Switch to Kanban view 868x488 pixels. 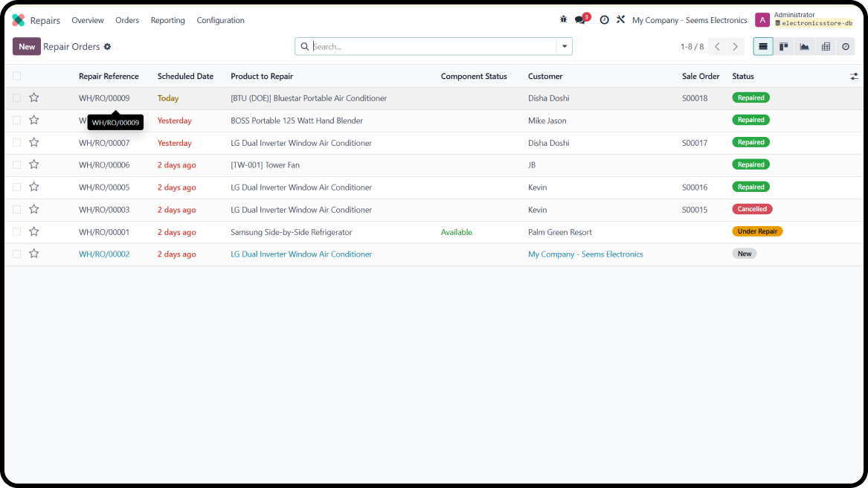(784, 47)
